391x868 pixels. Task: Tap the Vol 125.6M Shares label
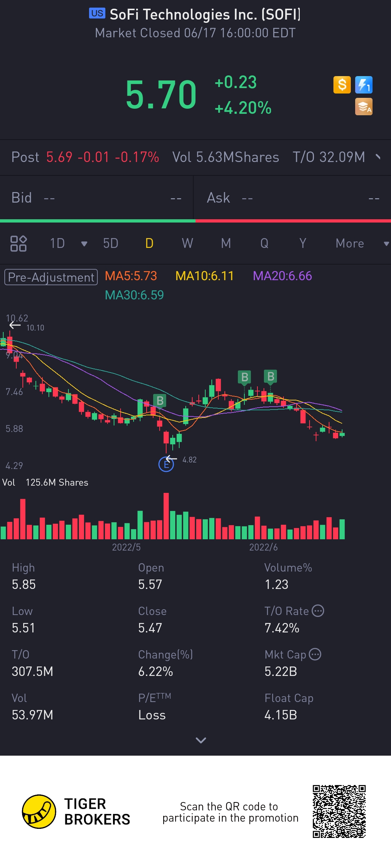[x=45, y=482]
